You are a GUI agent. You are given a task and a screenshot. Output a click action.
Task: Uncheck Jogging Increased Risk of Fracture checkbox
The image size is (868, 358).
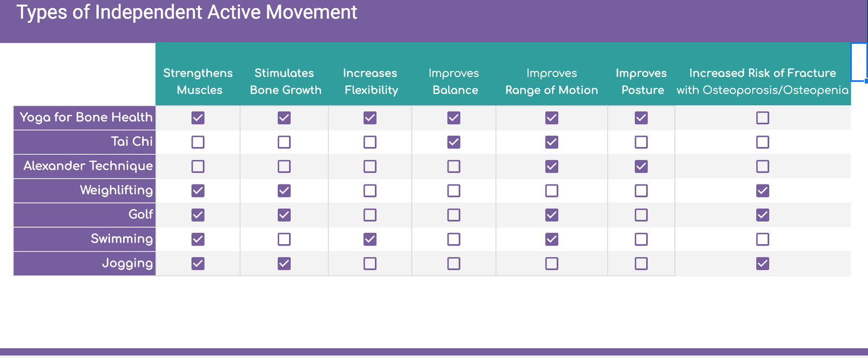click(x=762, y=264)
